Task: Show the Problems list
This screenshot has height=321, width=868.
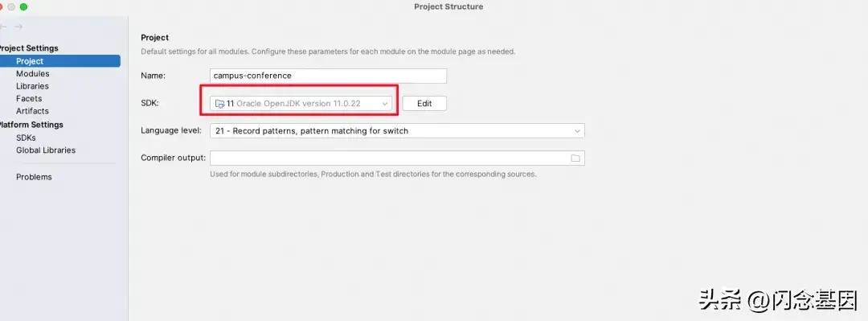Action: click(34, 177)
